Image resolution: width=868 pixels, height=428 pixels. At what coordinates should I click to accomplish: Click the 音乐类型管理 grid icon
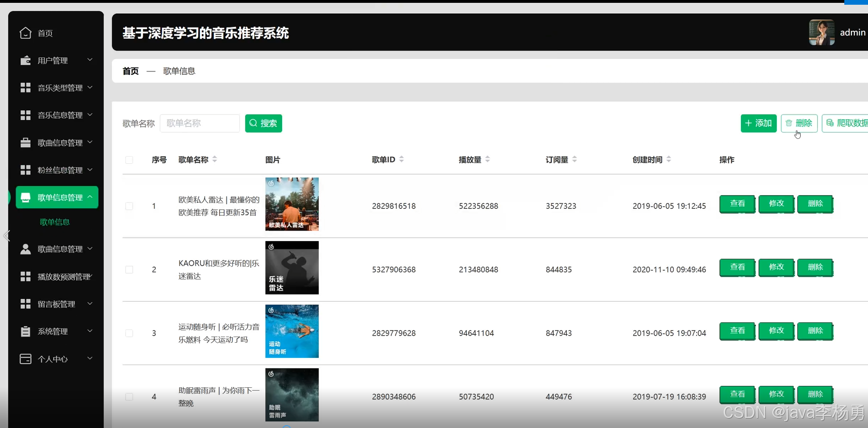(26, 88)
